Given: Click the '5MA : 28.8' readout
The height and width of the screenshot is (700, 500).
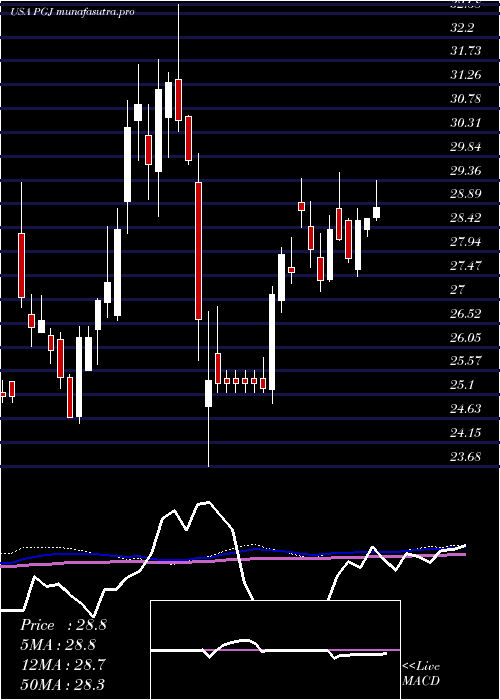Looking at the screenshot, I should pyautogui.click(x=58, y=645).
